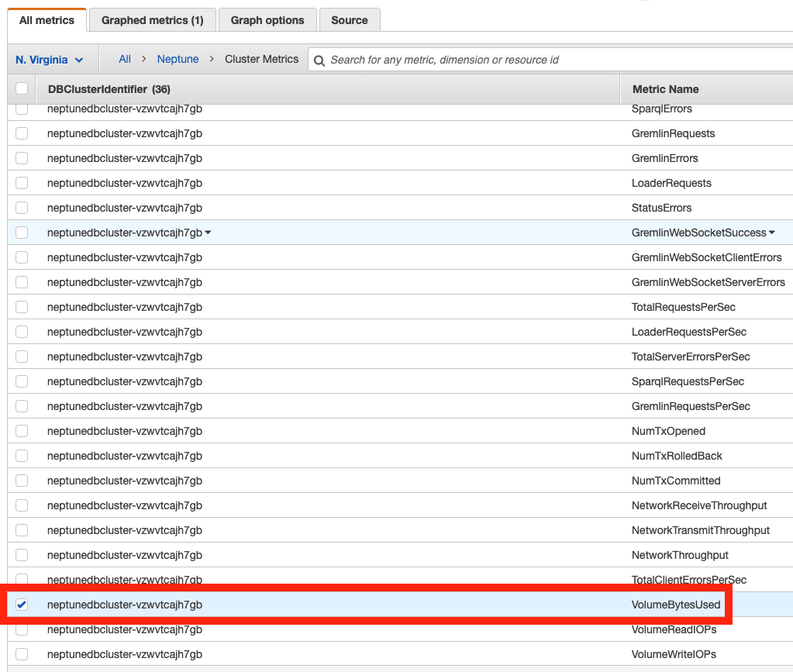Click the NetworkReceiveThroughput metric name
Screen dimensions: 793x672
(699, 505)
